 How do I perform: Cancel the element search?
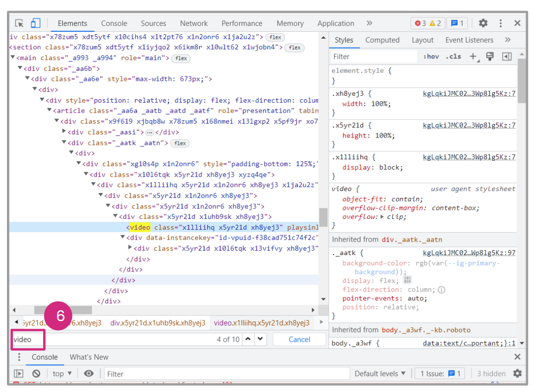point(299,339)
